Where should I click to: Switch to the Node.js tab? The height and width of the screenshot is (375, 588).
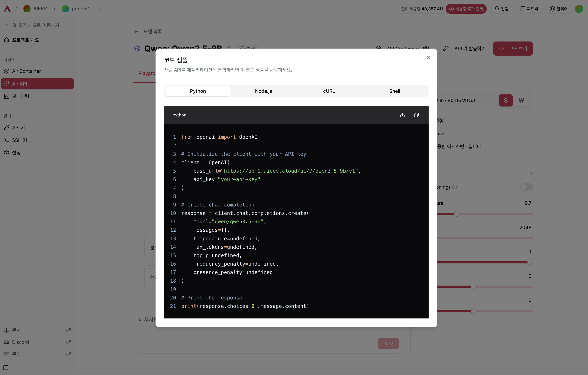pos(263,91)
